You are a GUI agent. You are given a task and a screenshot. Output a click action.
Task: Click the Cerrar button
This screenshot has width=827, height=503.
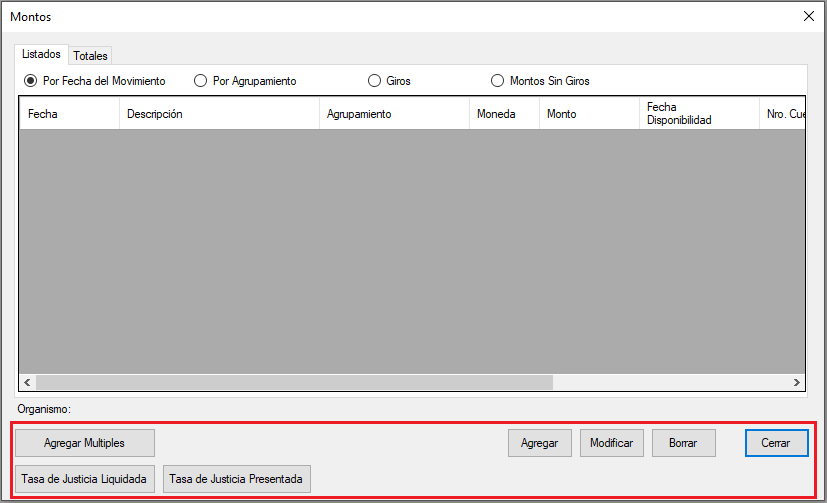(776, 443)
